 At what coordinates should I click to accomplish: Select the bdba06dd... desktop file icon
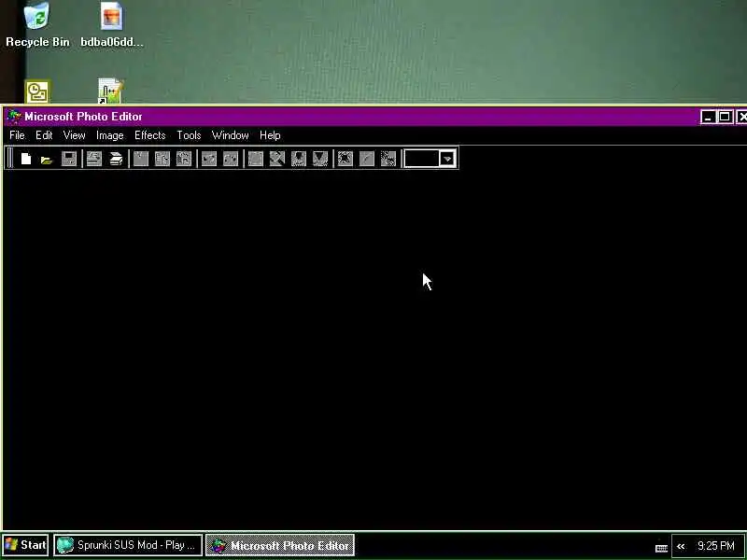coord(112,25)
